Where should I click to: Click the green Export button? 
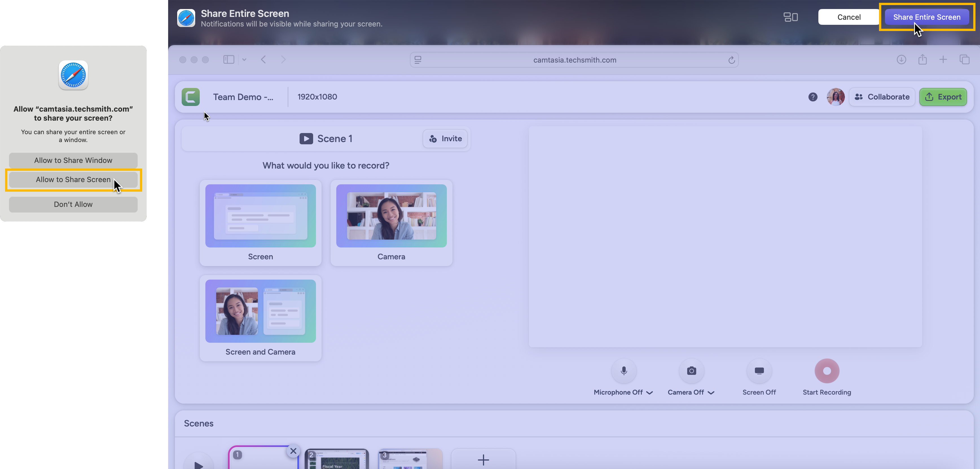point(943,97)
